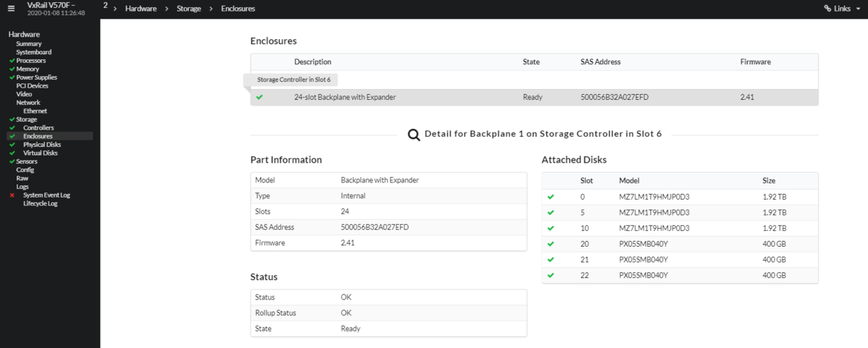The image size is (868, 348).
Task: Open System Event Log in sidebar
Action: point(46,195)
